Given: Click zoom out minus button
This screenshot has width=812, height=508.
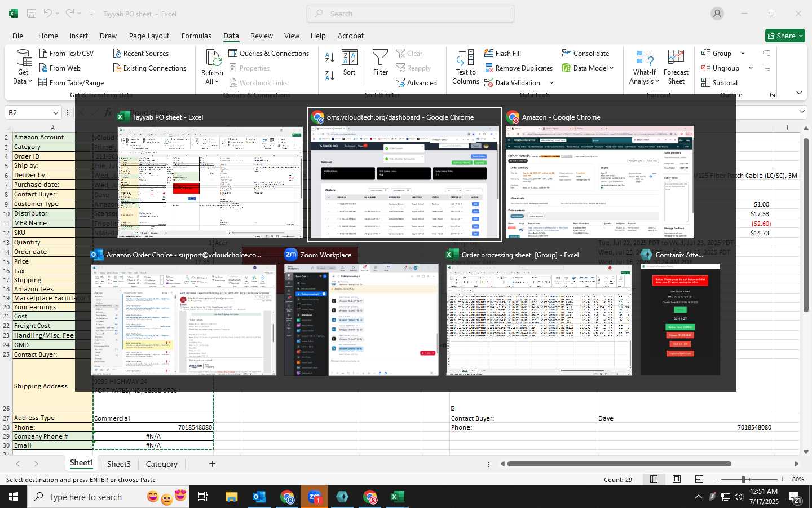Looking at the screenshot, I should click(716, 479).
